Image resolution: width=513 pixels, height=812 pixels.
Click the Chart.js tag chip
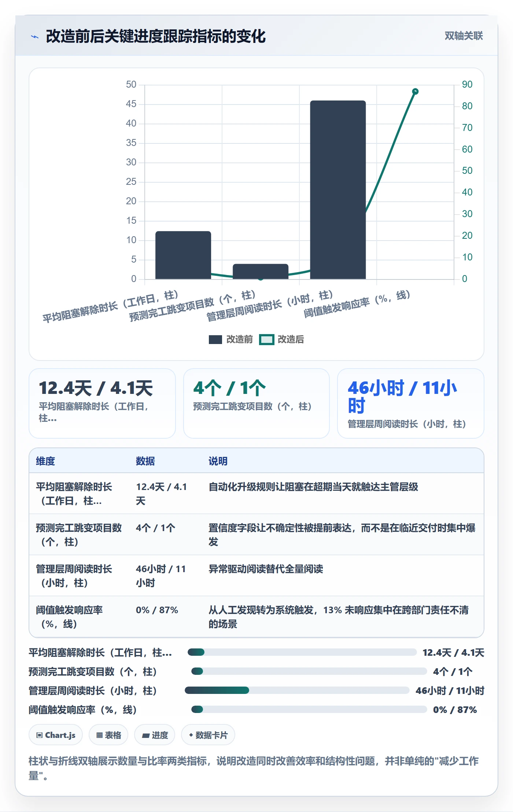pos(56,735)
